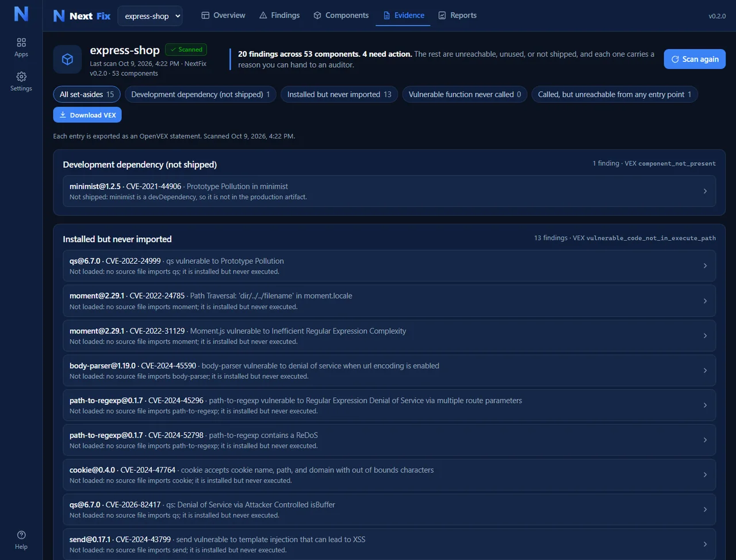Viewport: 736px width, 560px height.
Task: Toggle 'Installed but never imported 13' filter chip
Action: click(339, 94)
